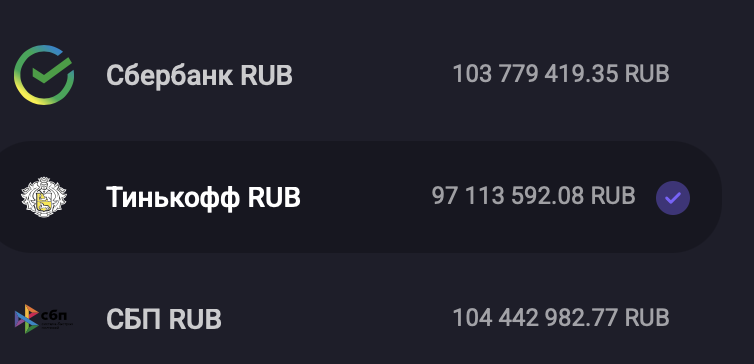Click the сбп lettering inside the СБП logo
Screen dimensions: 754x364
coord(54,316)
